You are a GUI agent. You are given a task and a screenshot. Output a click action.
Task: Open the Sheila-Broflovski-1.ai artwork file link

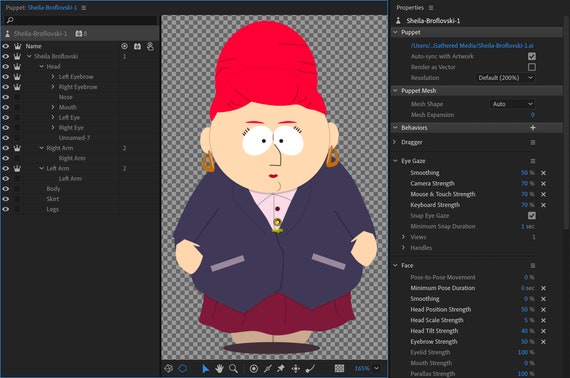(x=472, y=46)
